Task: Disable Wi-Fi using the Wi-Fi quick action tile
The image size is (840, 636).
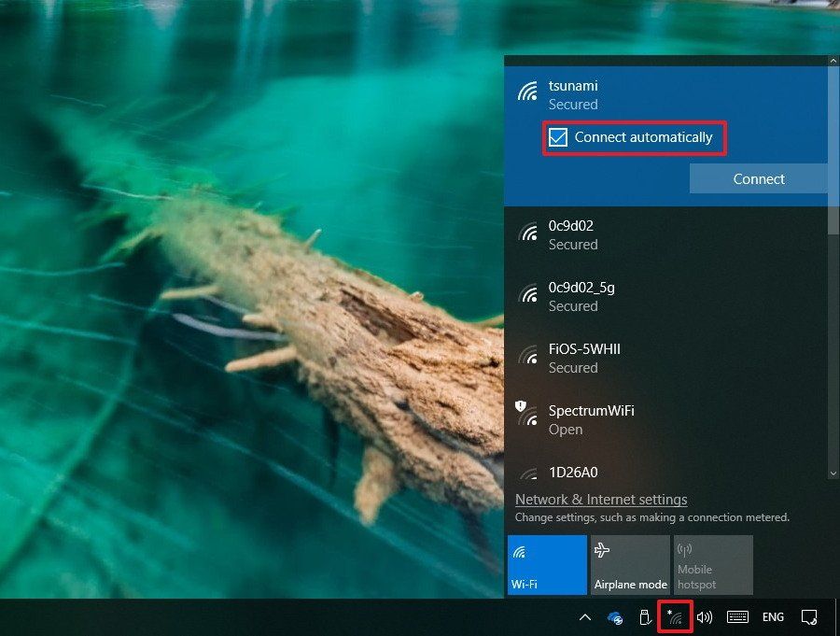Action: [x=547, y=564]
